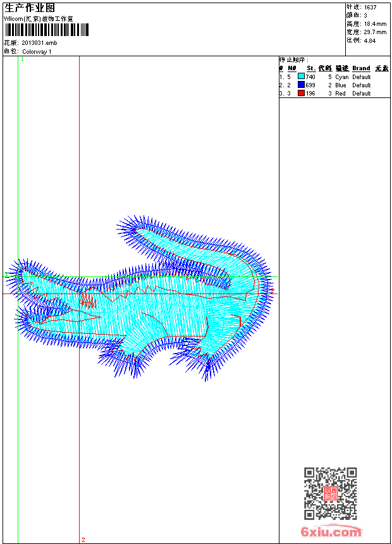
Task: Click the red '2' marker at bottom of vertical line
Action: [83, 540]
